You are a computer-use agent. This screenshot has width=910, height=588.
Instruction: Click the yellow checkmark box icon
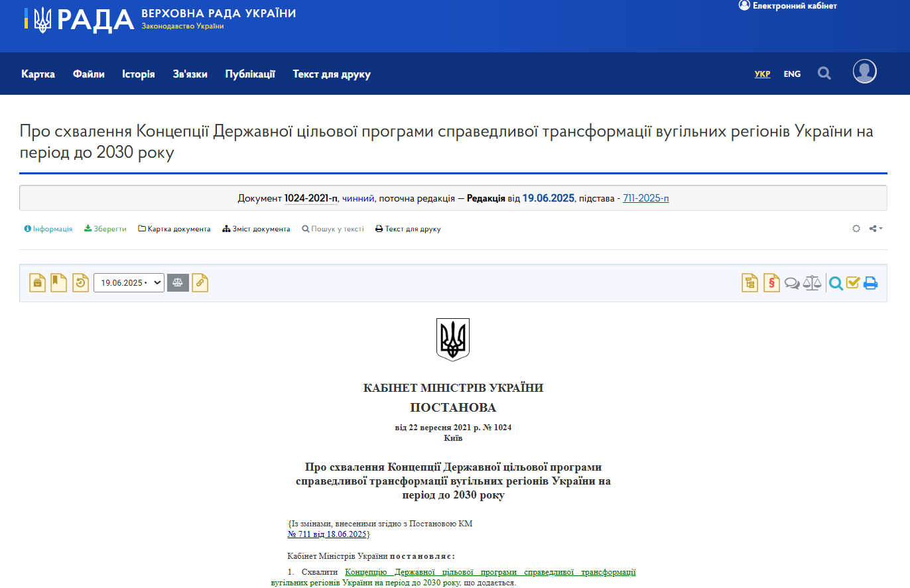(853, 283)
